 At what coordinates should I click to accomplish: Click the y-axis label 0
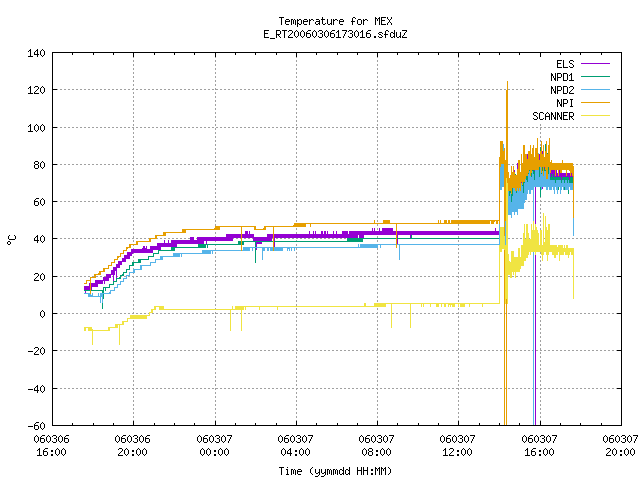coord(42,314)
